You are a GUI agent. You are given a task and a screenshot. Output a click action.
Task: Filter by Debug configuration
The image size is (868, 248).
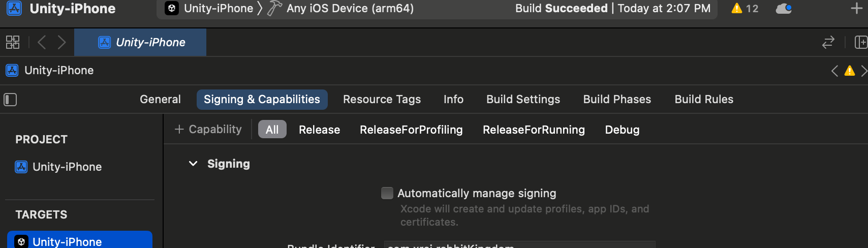point(622,130)
